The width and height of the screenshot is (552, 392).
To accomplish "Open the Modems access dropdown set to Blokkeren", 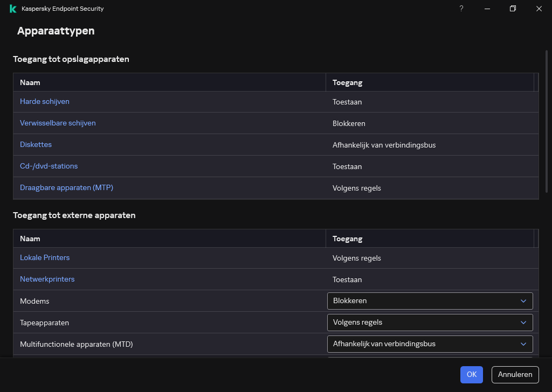I will [420, 301].
